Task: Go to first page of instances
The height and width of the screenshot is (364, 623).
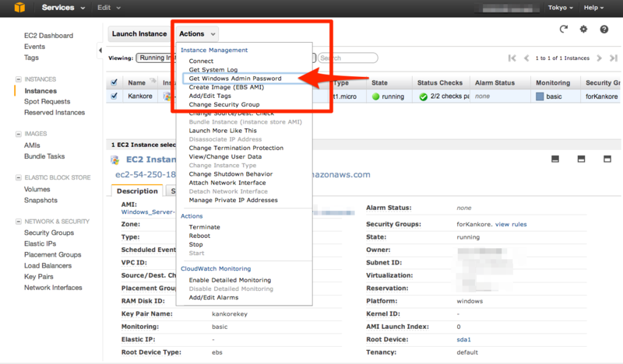Action: [512, 58]
